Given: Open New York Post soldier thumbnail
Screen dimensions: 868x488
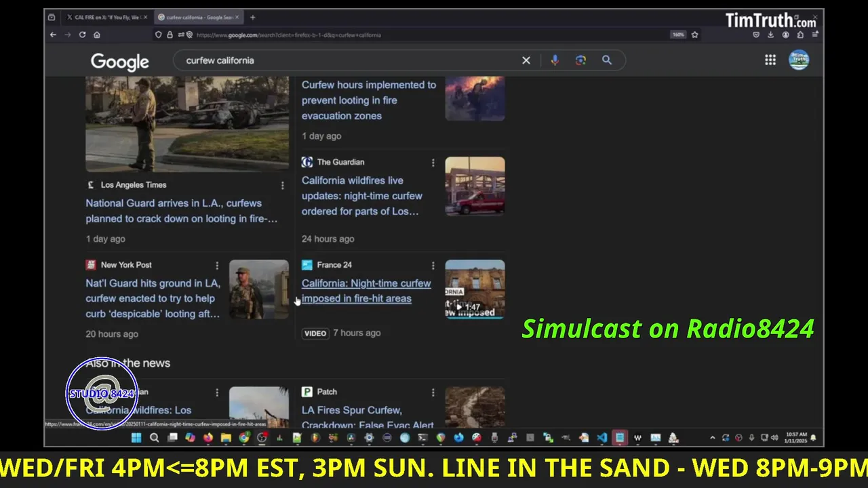Looking at the screenshot, I should tap(258, 289).
